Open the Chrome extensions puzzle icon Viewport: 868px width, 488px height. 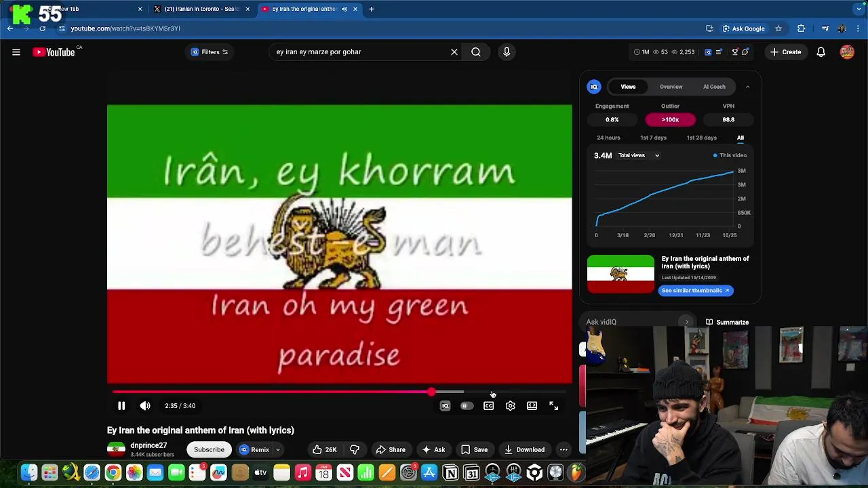coord(802,28)
